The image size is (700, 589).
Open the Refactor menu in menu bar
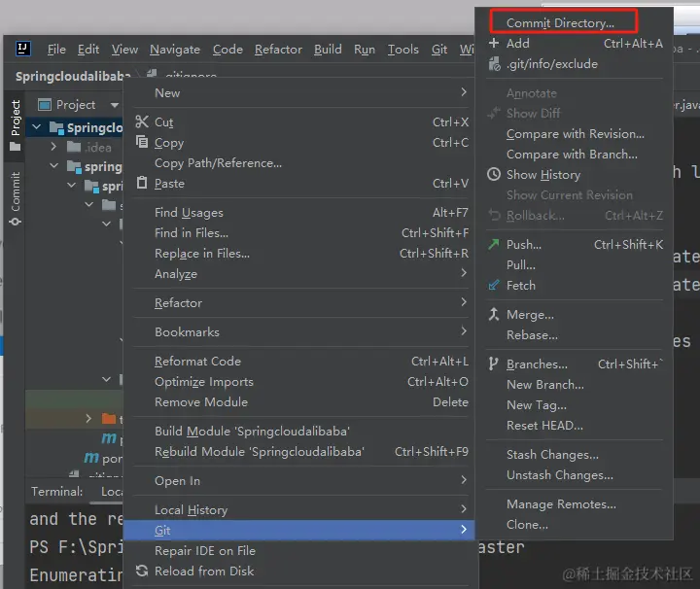pyautogui.click(x=278, y=49)
